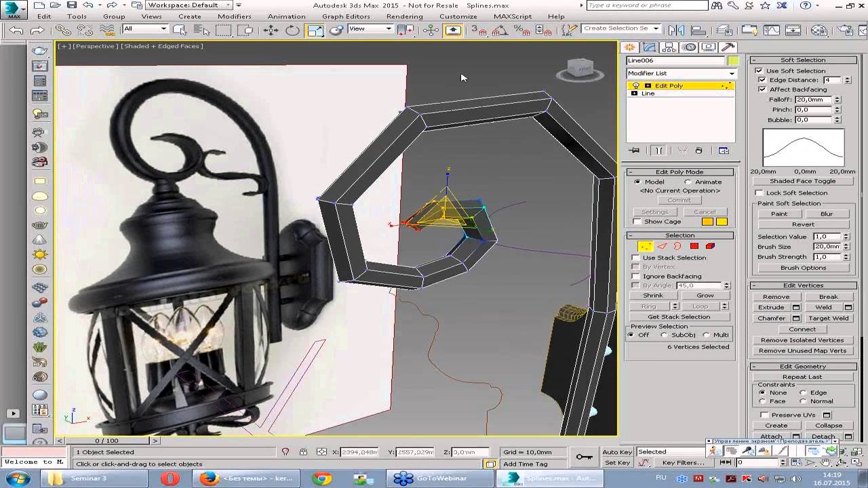The image size is (868, 488).
Task: Activate Polygon sub-object selection mode
Action: click(x=694, y=246)
